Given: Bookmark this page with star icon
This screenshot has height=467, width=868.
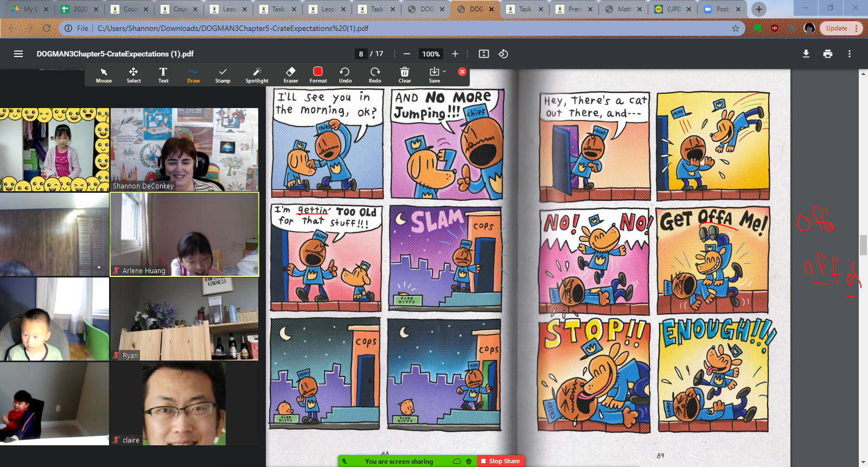Looking at the screenshot, I should (x=736, y=28).
